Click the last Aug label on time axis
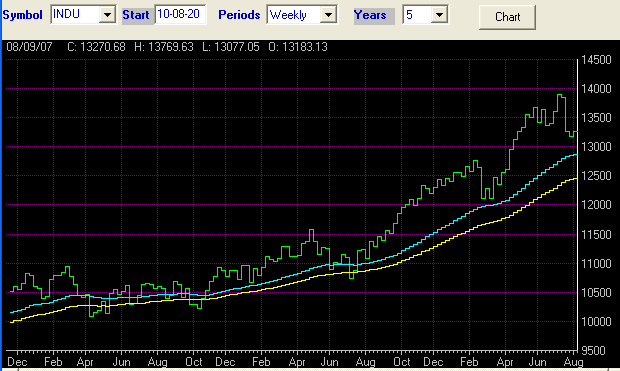 pos(573,362)
